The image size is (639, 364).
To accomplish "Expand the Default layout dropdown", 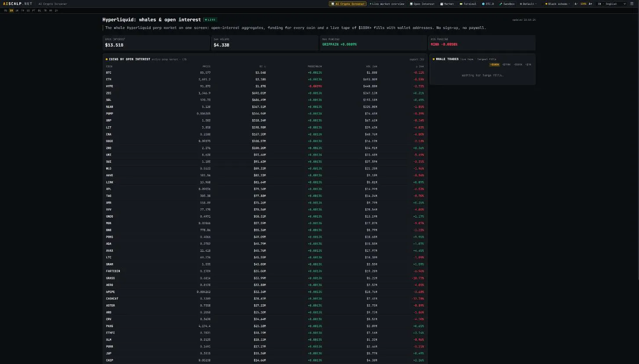I will tap(528, 4).
